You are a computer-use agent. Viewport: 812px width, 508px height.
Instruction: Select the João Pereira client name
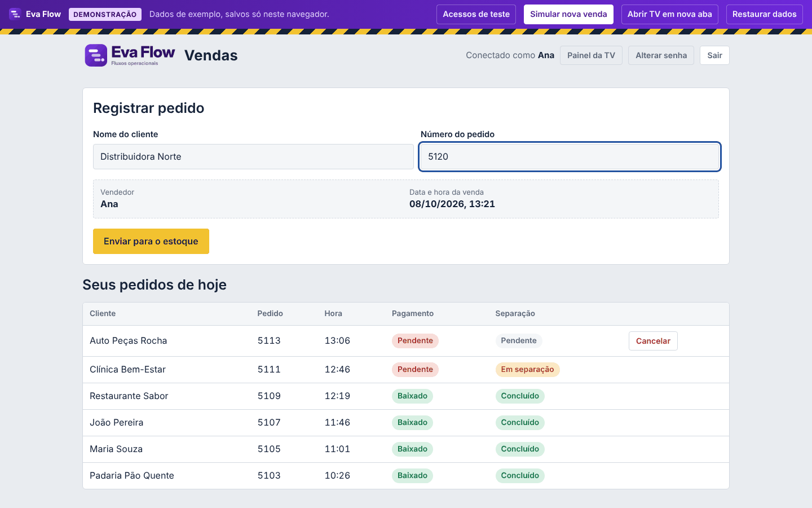(x=117, y=423)
